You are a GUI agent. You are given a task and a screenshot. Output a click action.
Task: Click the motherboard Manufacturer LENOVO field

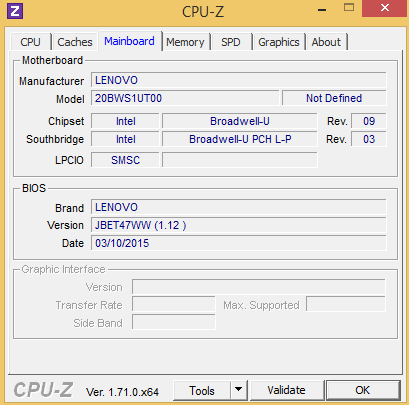[239, 80]
